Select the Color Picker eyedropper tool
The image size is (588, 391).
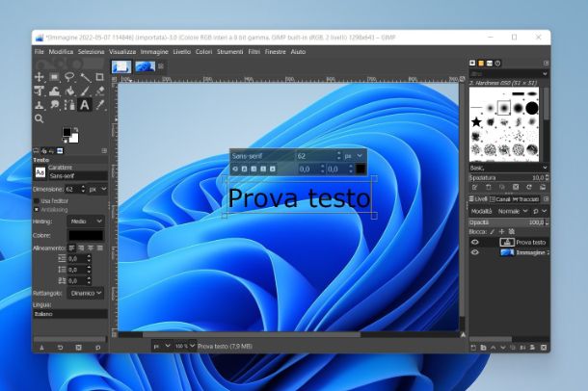coord(99,105)
